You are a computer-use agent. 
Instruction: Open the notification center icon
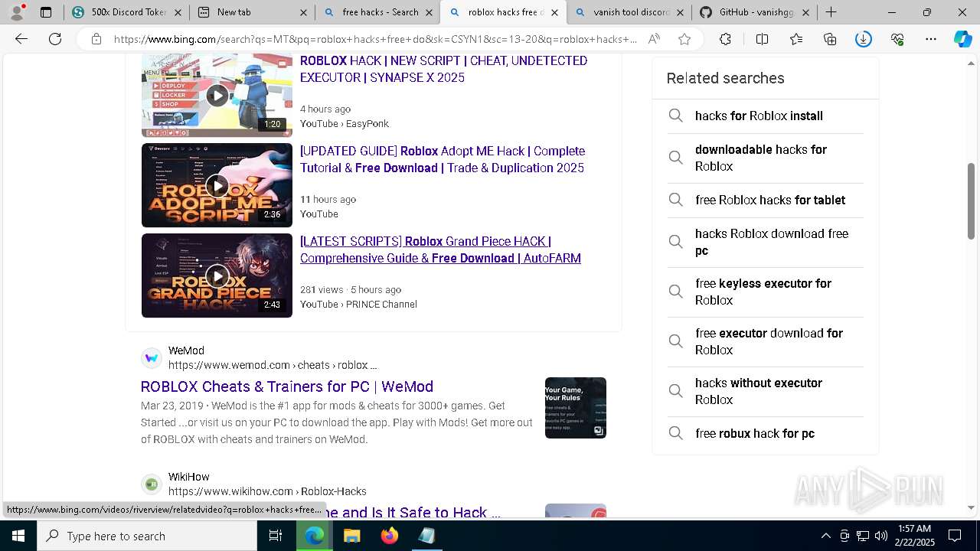(x=955, y=536)
